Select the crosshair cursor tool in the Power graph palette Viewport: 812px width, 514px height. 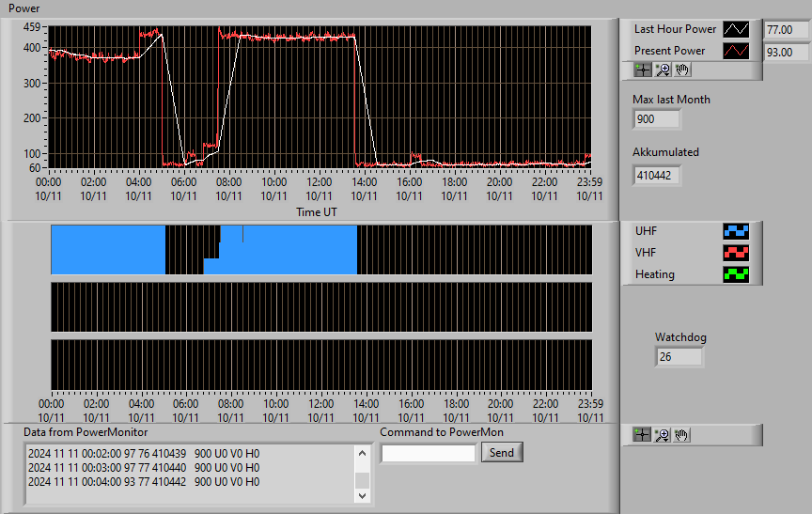pyautogui.click(x=643, y=70)
